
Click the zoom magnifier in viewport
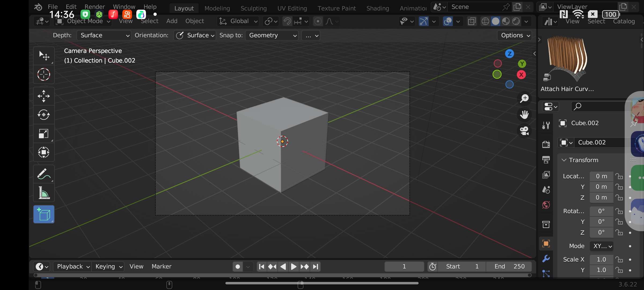(524, 99)
